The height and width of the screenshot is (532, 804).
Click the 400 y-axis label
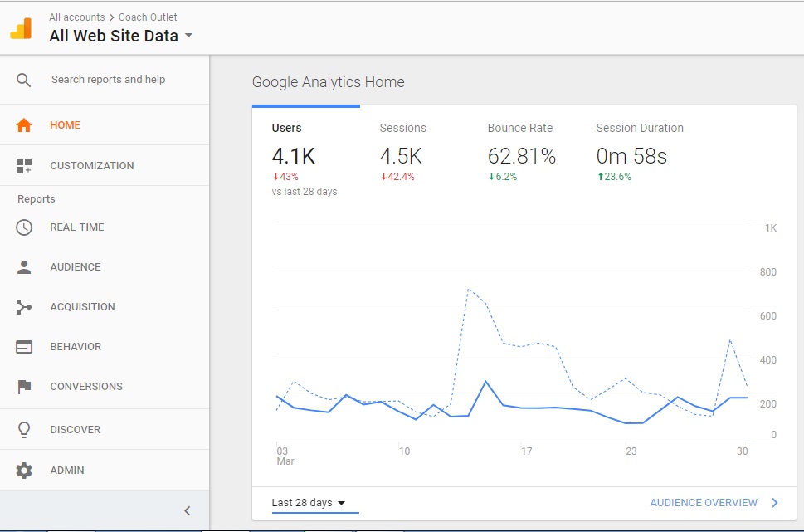pyautogui.click(x=768, y=360)
